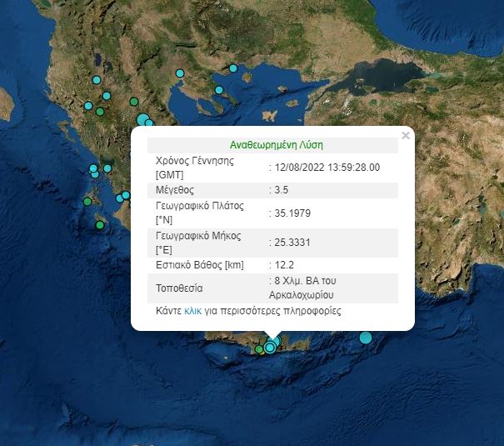The image size is (504, 446).
Task: Click the magnitude value 3.5
Action: (282, 190)
